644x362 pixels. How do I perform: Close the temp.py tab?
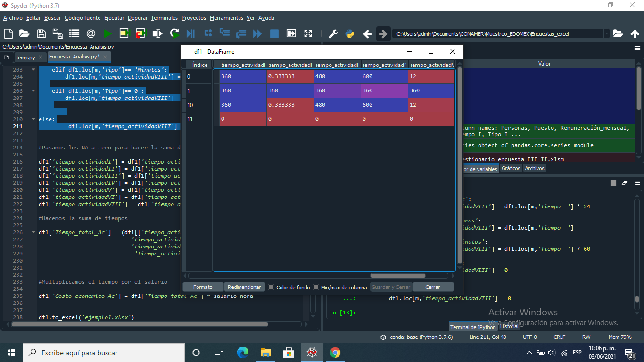coord(41,57)
